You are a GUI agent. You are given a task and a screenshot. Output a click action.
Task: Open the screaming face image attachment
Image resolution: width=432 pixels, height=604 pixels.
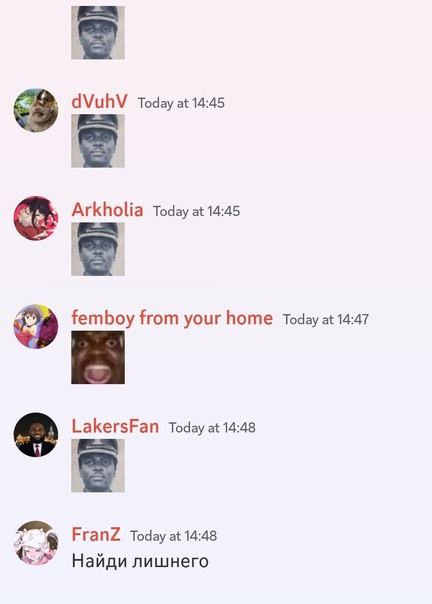click(98, 357)
